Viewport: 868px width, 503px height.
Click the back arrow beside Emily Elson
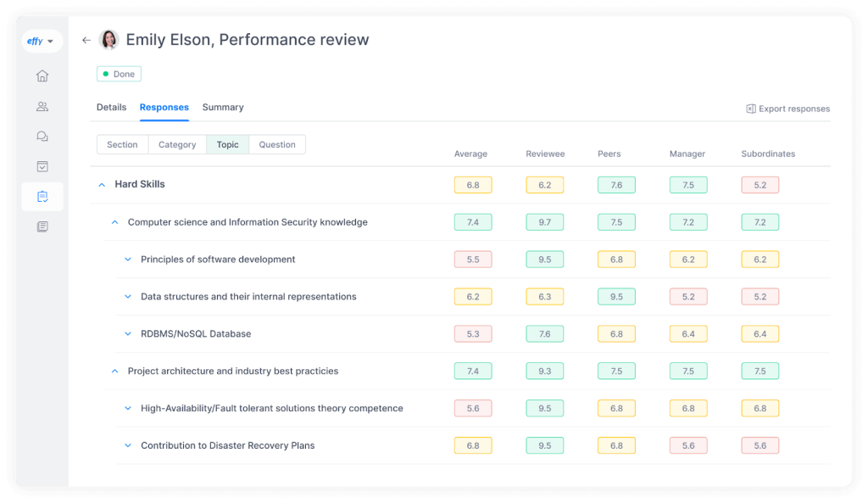click(x=86, y=40)
